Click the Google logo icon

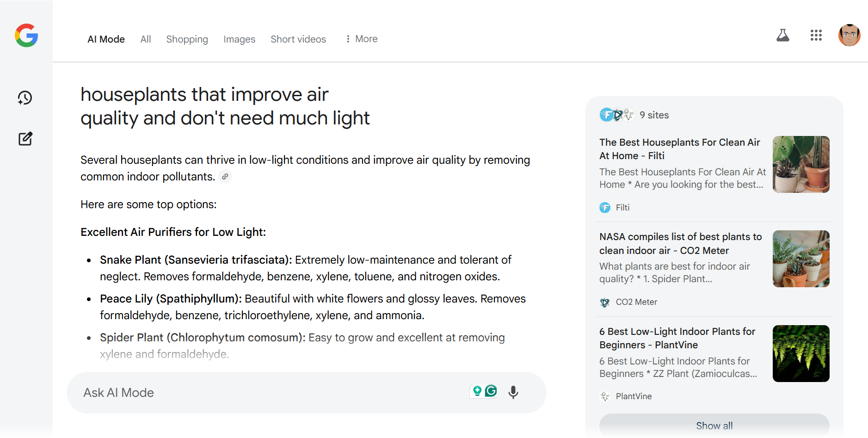(26, 36)
